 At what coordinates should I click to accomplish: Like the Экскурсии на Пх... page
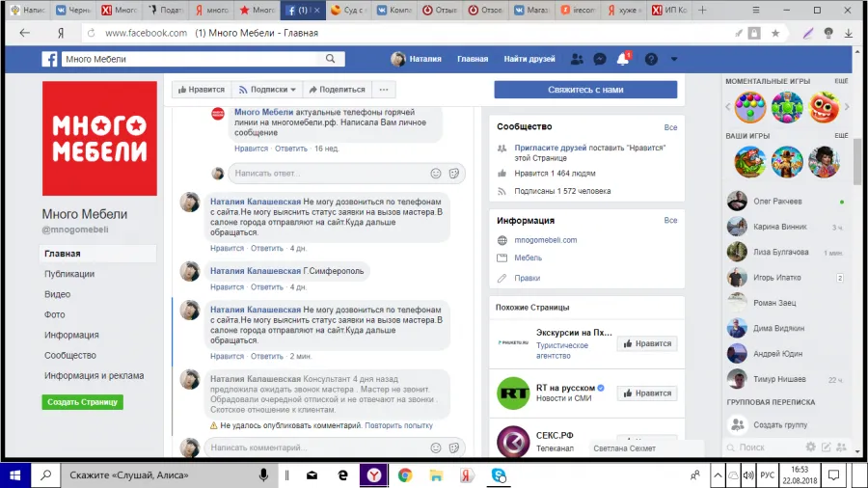coord(647,343)
